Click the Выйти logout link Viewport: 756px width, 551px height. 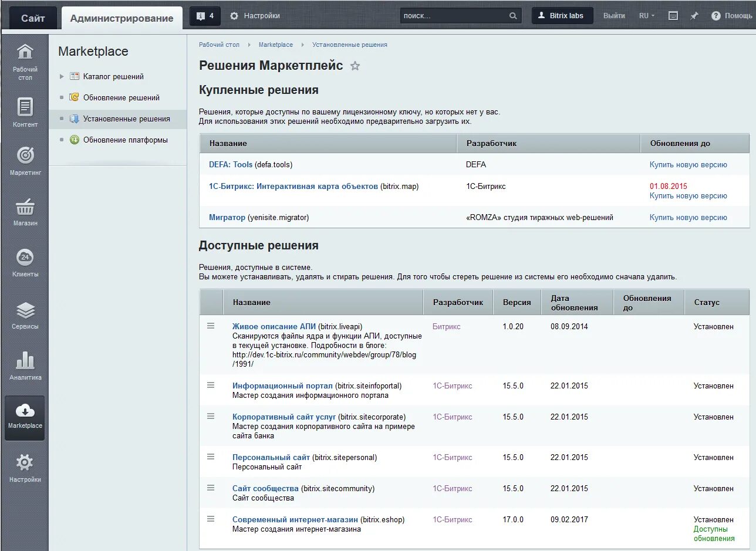point(614,16)
